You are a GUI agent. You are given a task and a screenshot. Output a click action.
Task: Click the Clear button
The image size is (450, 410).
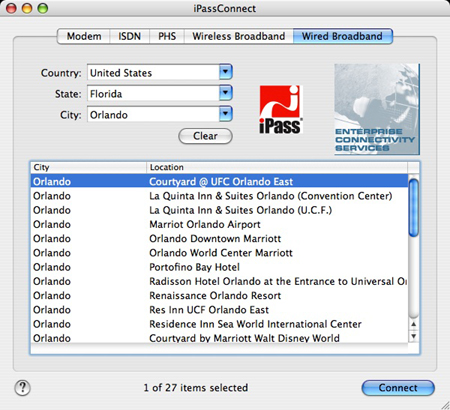coord(205,136)
